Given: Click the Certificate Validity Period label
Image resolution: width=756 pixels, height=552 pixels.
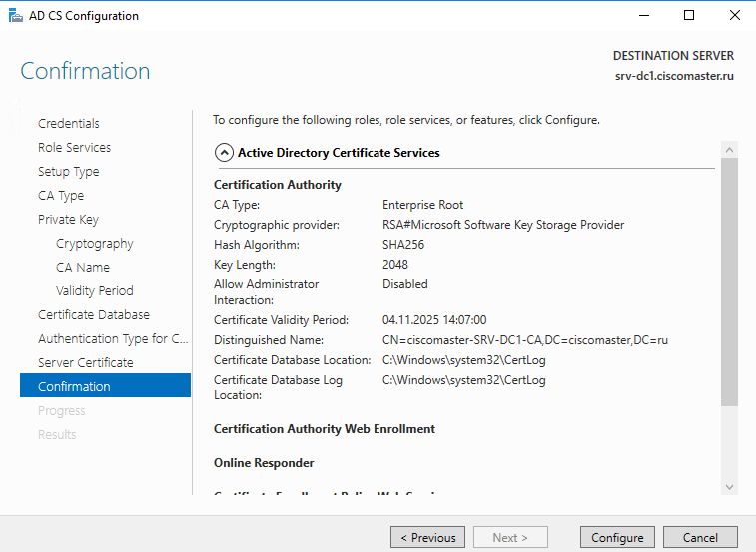Looking at the screenshot, I should pyautogui.click(x=281, y=320).
